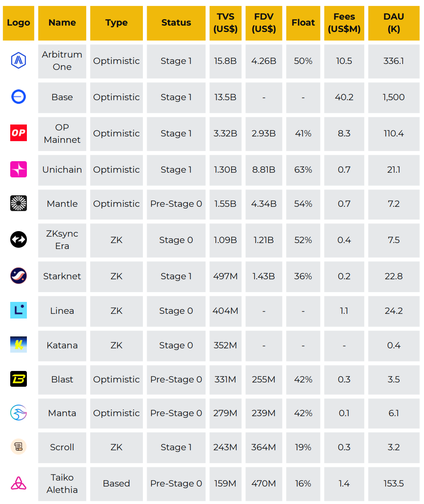Viewport: 424px width, 504px height.
Task: Select the DAU (K) column header
Action: tap(394, 23)
